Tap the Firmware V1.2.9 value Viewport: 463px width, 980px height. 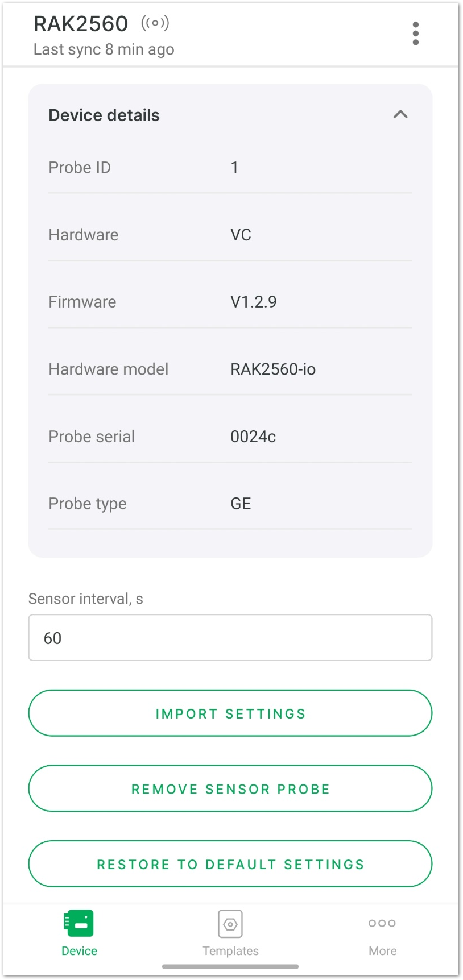coord(254,302)
